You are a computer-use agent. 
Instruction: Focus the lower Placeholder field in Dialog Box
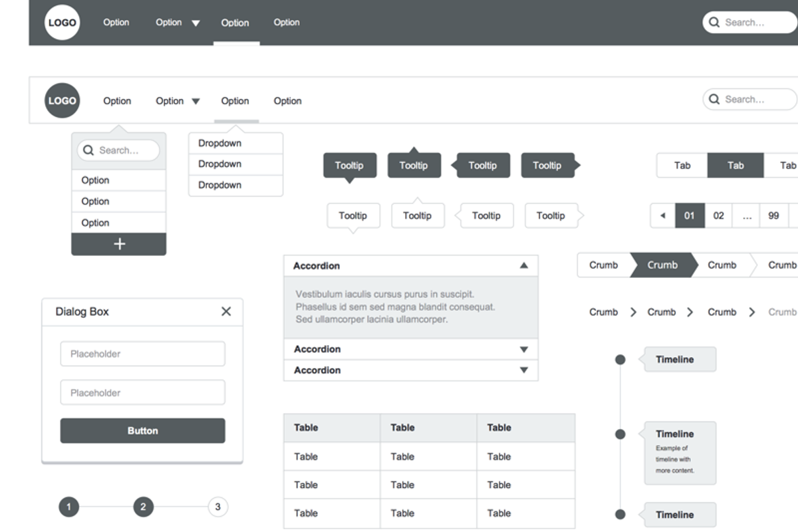point(143,393)
